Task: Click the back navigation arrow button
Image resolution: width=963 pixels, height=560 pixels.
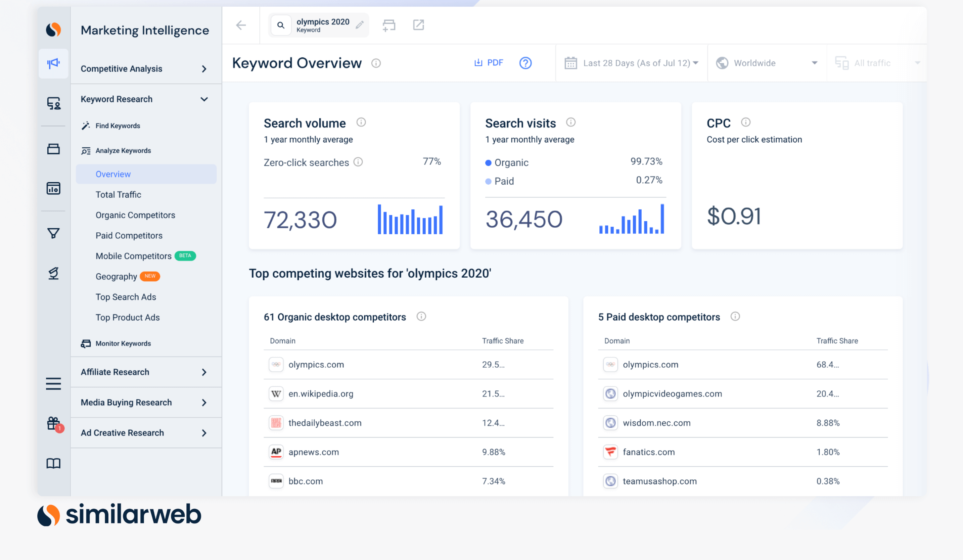Action: 241,25
